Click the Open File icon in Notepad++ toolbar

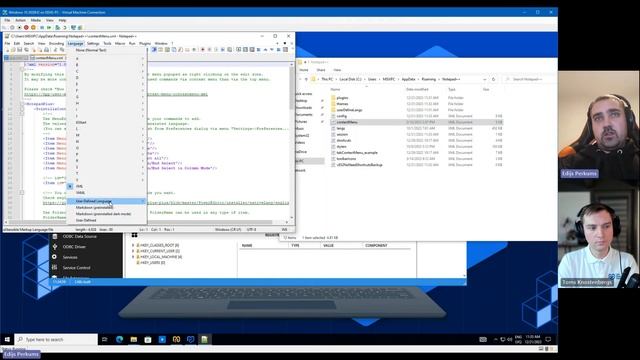pos(13,50)
